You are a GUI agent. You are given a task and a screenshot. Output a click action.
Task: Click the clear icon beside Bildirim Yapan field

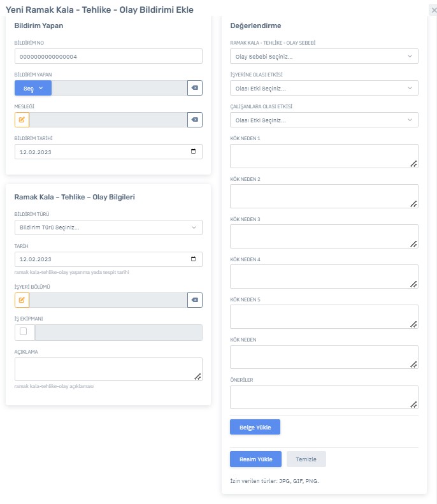195,88
